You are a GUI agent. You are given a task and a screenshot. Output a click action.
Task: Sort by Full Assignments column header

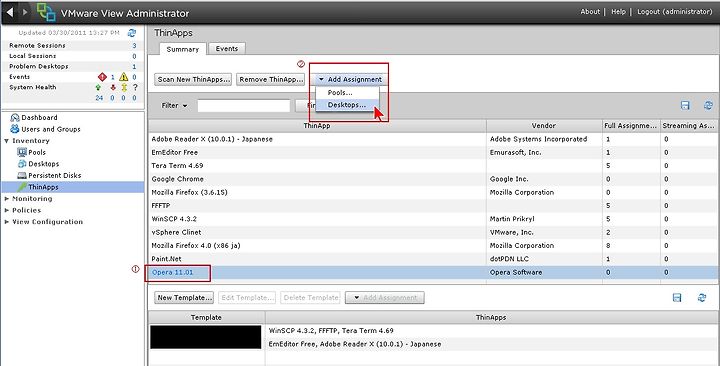click(631, 125)
